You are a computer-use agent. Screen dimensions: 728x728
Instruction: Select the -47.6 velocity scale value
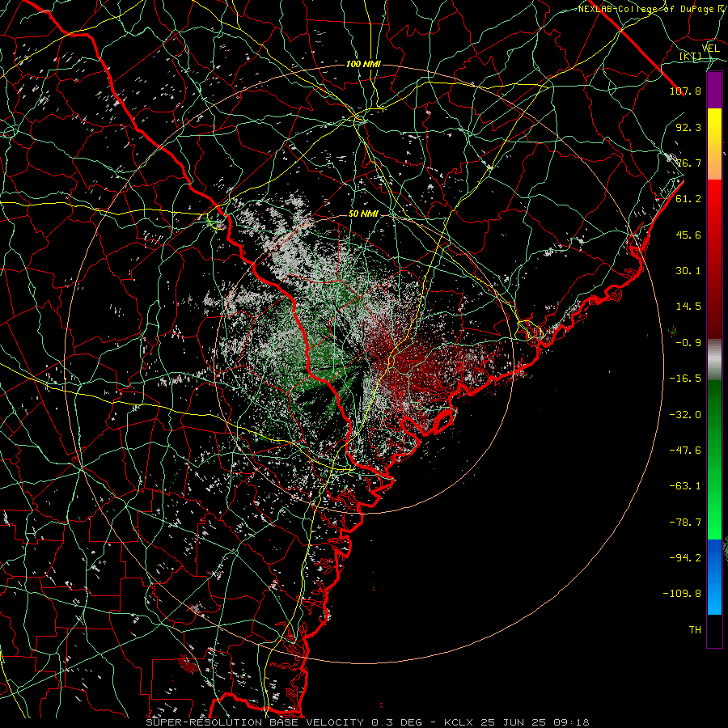coord(685,451)
